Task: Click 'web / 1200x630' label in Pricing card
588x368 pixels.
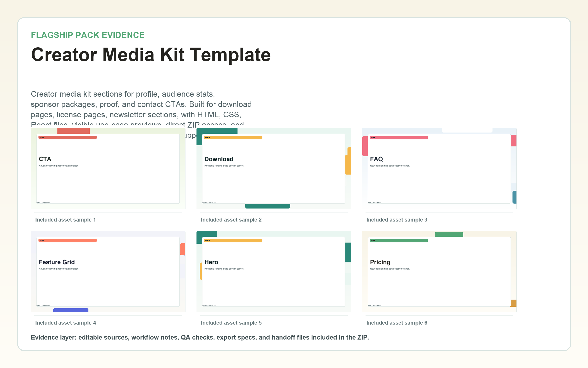Action: tap(374, 306)
